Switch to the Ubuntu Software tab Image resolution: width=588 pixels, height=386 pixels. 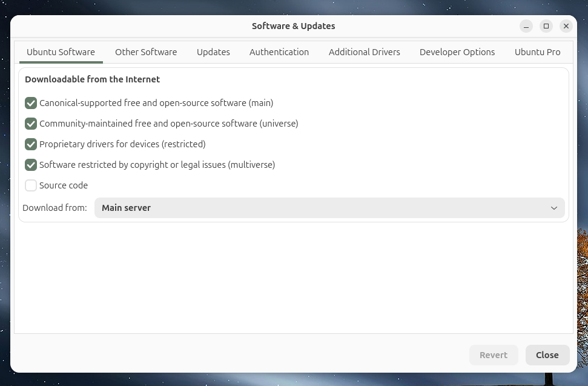pyautogui.click(x=61, y=52)
